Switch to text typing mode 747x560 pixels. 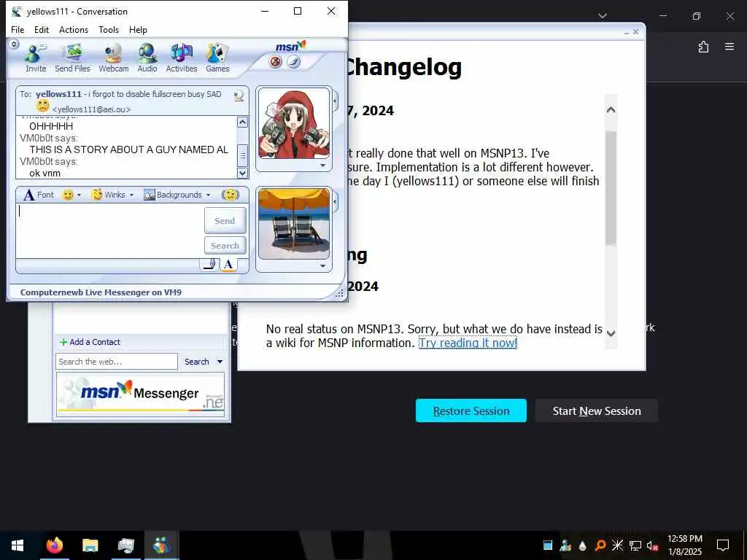click(228, 264)
